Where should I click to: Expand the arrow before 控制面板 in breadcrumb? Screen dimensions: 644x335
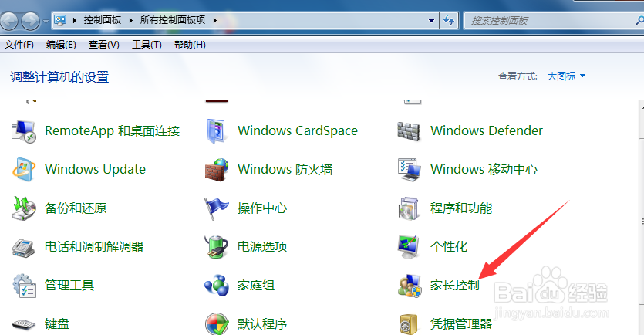pos(75,20)
